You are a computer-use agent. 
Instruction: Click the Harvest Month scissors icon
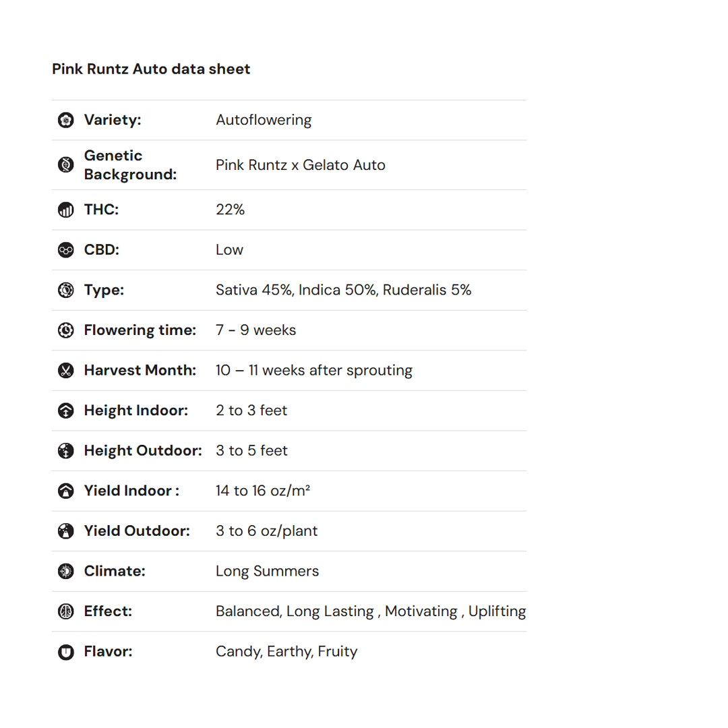(65, 370)
